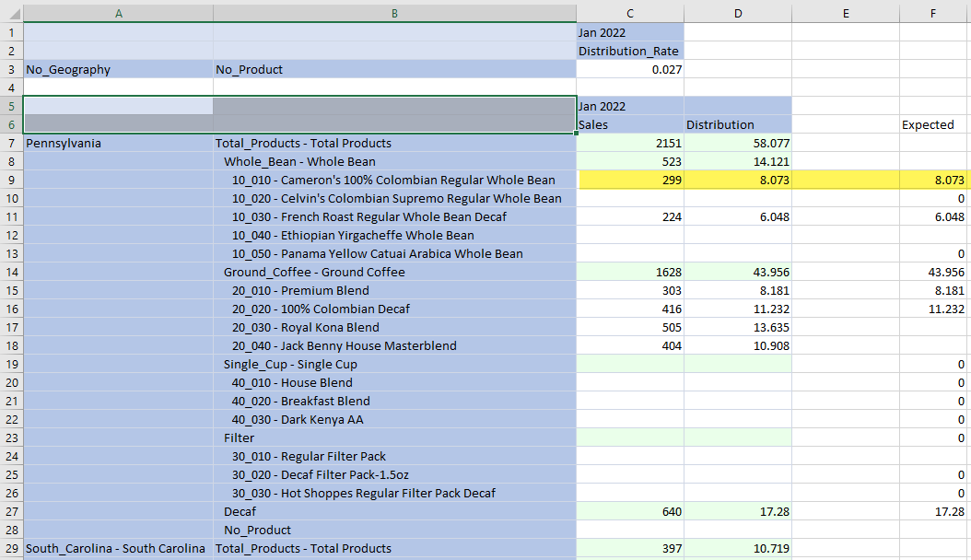Screen dimensions: 971x560
Task: Click the 2151 sales total
Action: pyautogui.click(x=630, y=143)
